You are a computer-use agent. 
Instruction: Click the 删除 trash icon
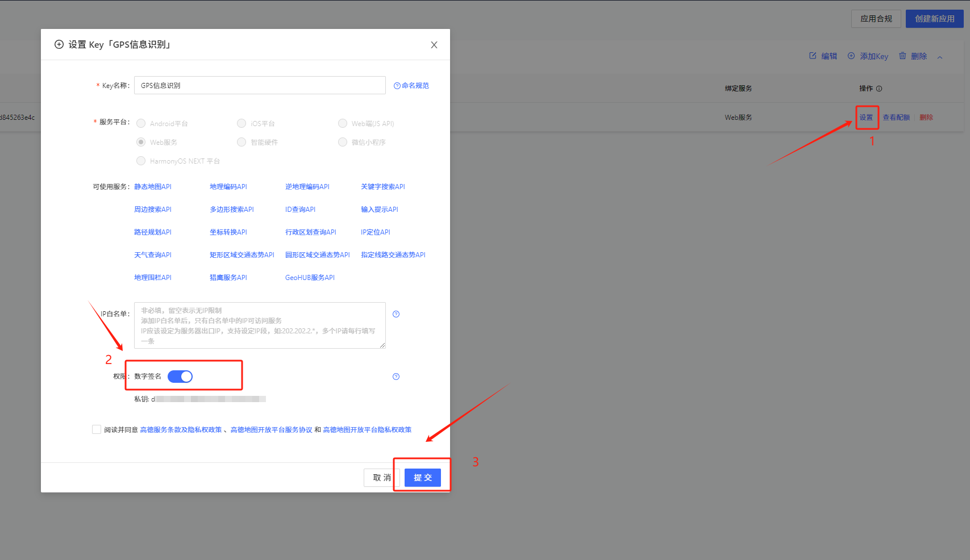(x=902, y=56)
